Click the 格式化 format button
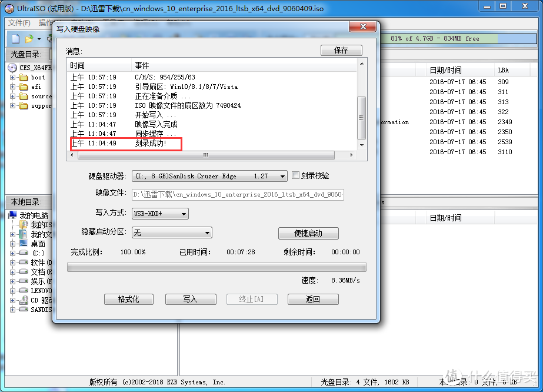This screenshot has width=543, height=392. (128, 299)
